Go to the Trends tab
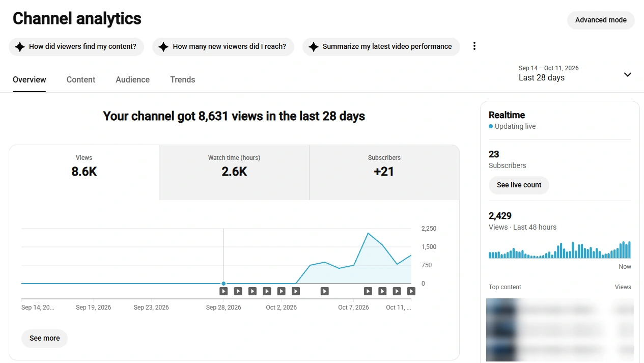The width and height of the screenshot is (644, 363). 183,80
